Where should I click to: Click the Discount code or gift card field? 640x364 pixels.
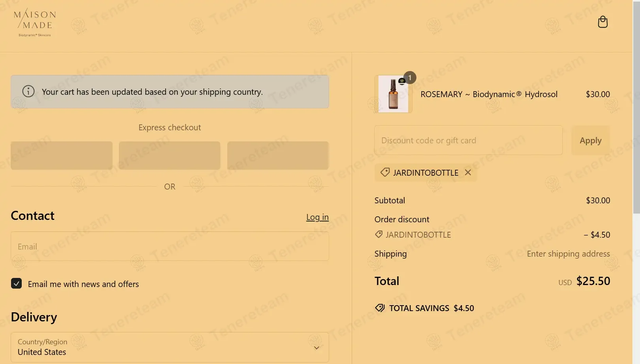(x=468, y=141)
